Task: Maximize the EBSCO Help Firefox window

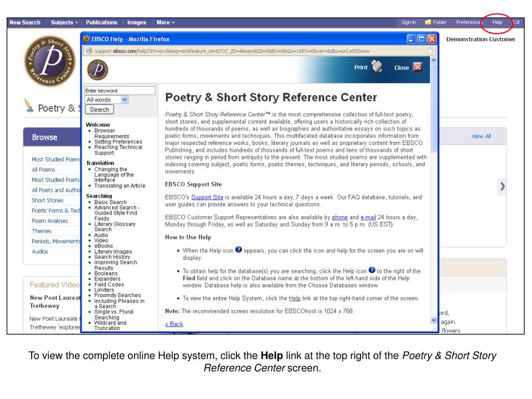Action: click(x=421, y=39)
